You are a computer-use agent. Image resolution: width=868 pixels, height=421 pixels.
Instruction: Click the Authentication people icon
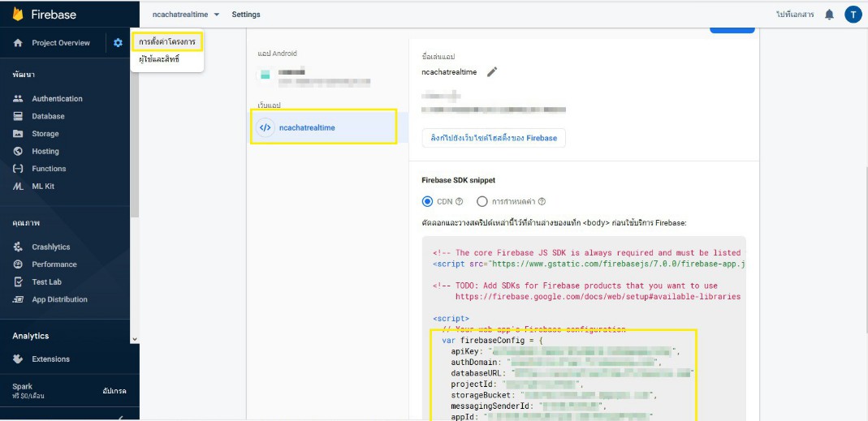click(18, 98)
